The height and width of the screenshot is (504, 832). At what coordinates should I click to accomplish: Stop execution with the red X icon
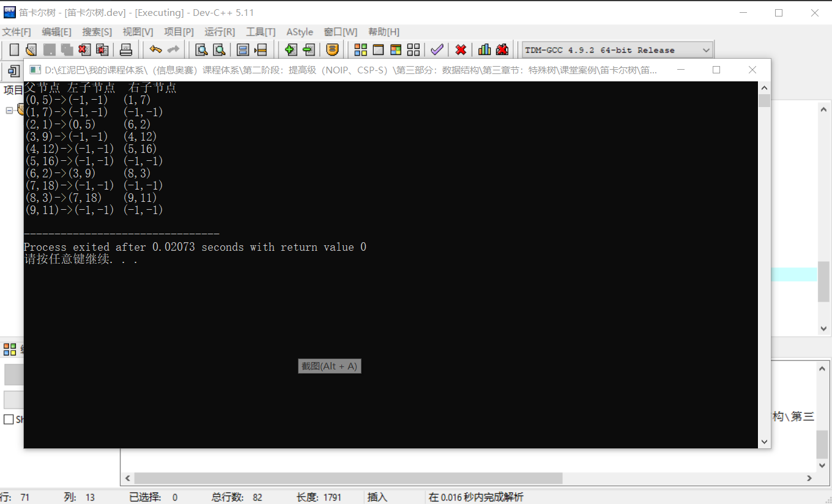461,50
